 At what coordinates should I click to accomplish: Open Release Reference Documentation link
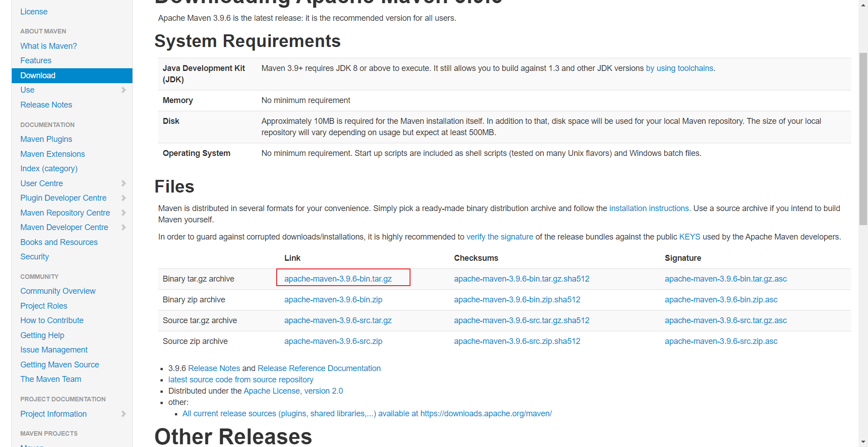(319, 368)
